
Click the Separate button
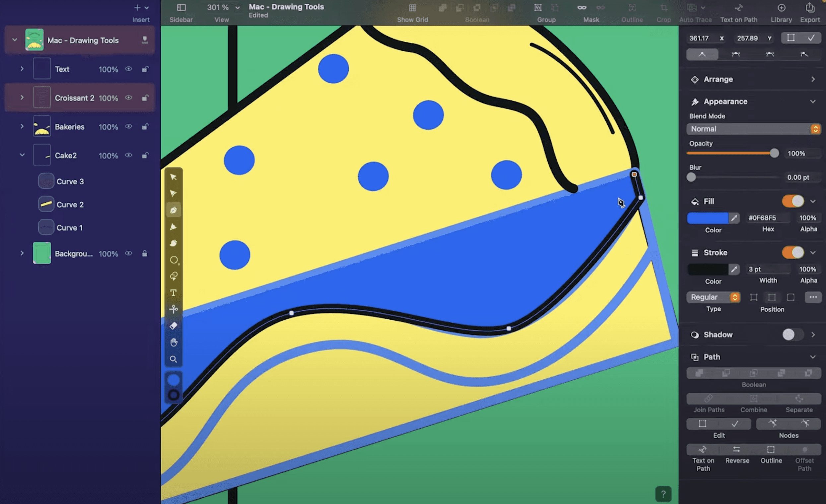pos(799,399)
